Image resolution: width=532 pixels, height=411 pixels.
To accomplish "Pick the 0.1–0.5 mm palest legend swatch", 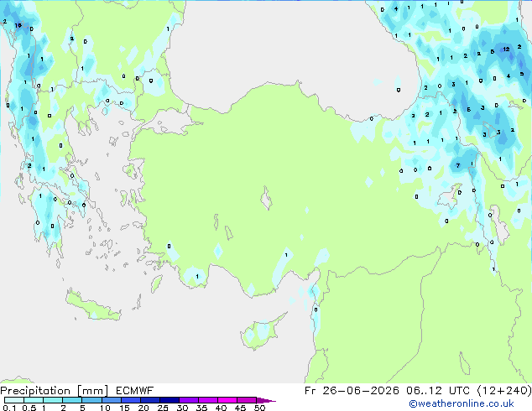I will click(14, 400).
